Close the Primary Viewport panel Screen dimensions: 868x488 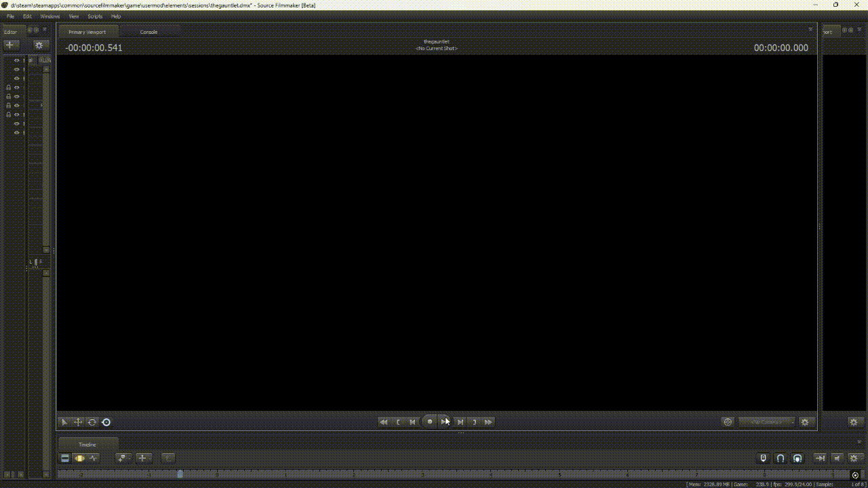(810, 29)
